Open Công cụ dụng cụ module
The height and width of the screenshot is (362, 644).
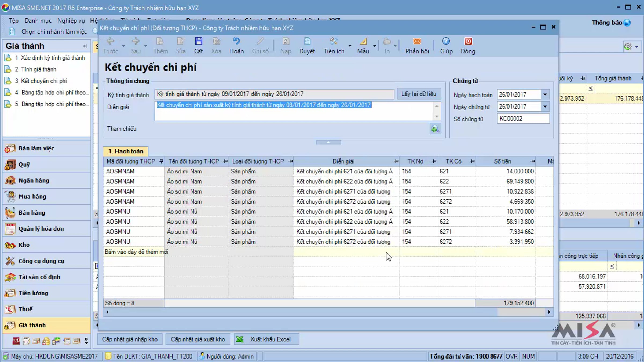(47, 261)
